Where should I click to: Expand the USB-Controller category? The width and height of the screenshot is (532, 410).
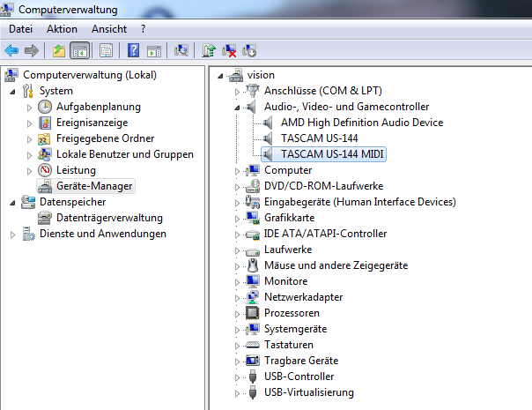[x=237, y=377]
